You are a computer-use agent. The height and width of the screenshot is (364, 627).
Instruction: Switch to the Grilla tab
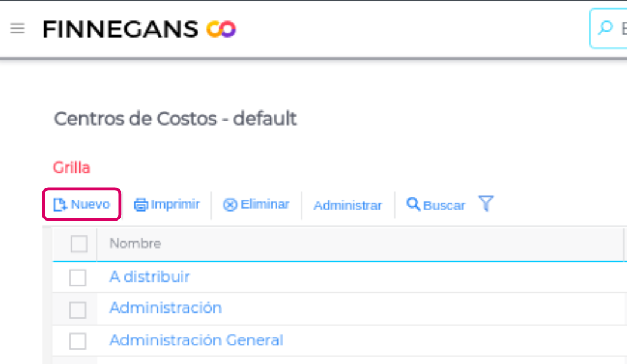coord(72,168)
